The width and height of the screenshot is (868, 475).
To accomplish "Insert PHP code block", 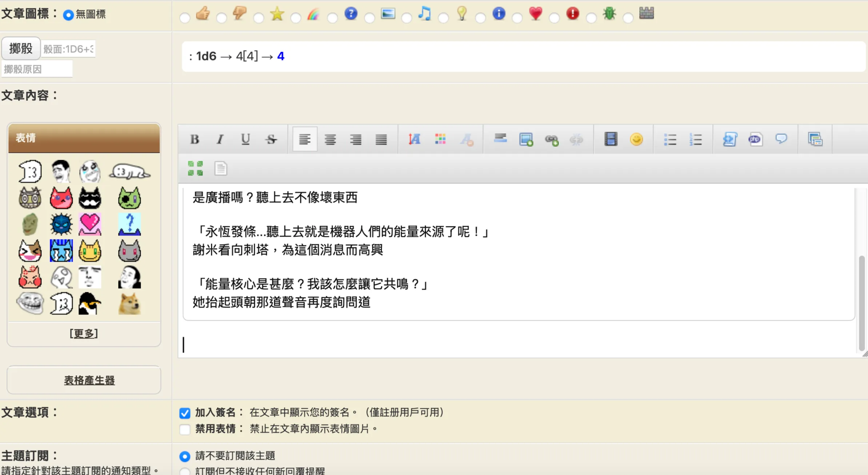I will 755,139.
